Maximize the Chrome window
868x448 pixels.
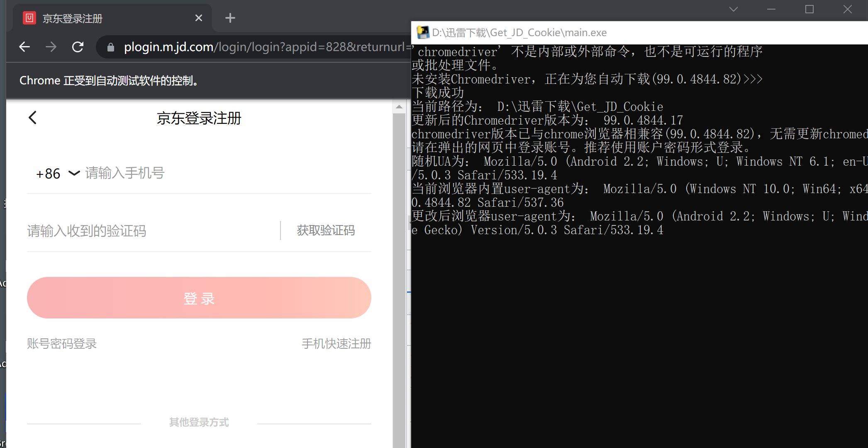809,9
